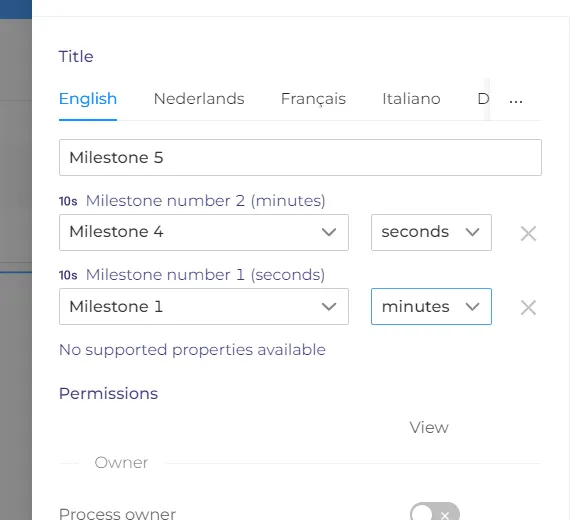
Task: Click the Process owner label
Action: point(117,513)
